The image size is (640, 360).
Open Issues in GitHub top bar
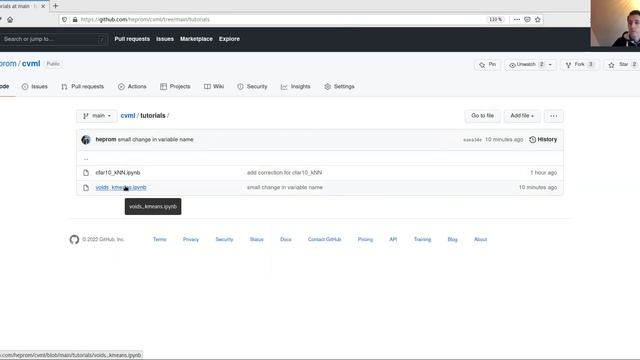[165, 39]
